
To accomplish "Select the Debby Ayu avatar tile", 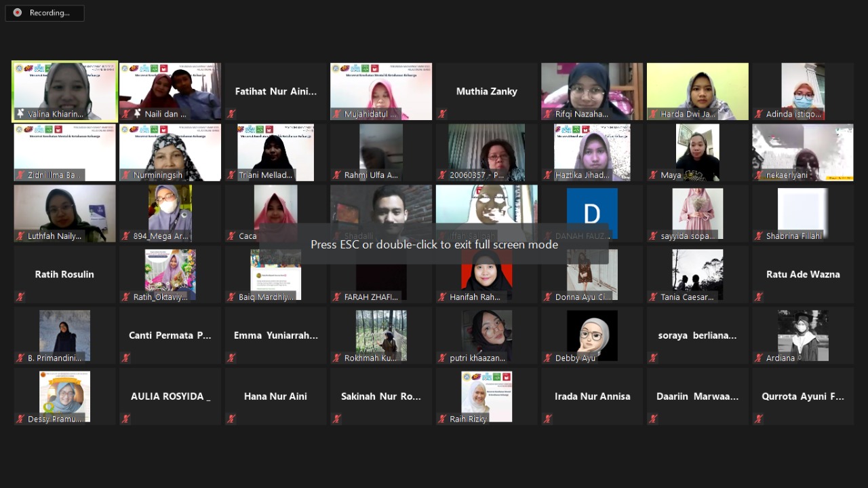I will [592, 336].
